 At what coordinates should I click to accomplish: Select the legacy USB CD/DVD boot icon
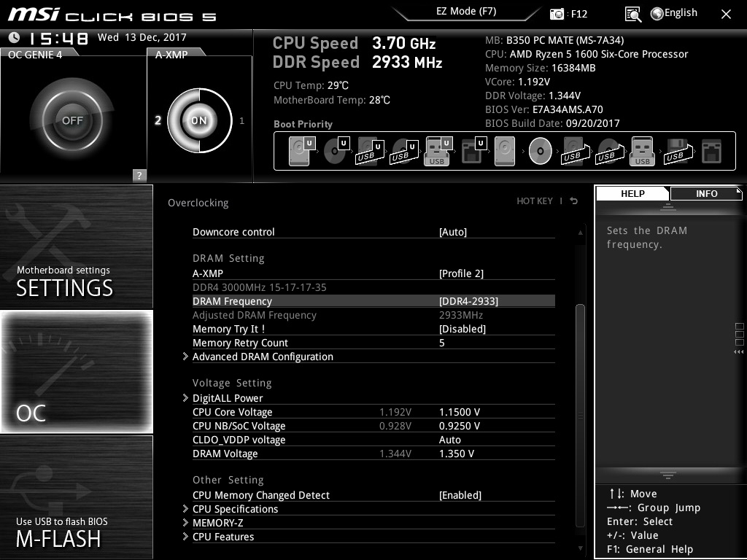[610, 151]
